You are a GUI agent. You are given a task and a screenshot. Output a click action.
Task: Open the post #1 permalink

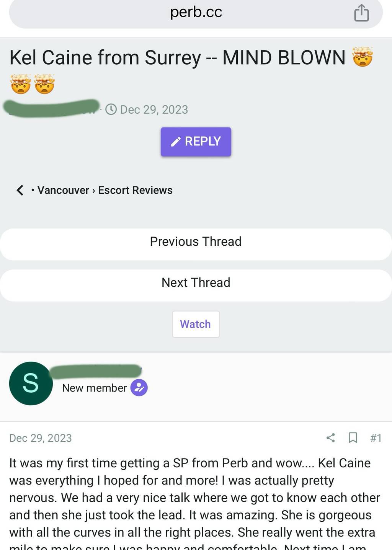(x=376, y=438)
